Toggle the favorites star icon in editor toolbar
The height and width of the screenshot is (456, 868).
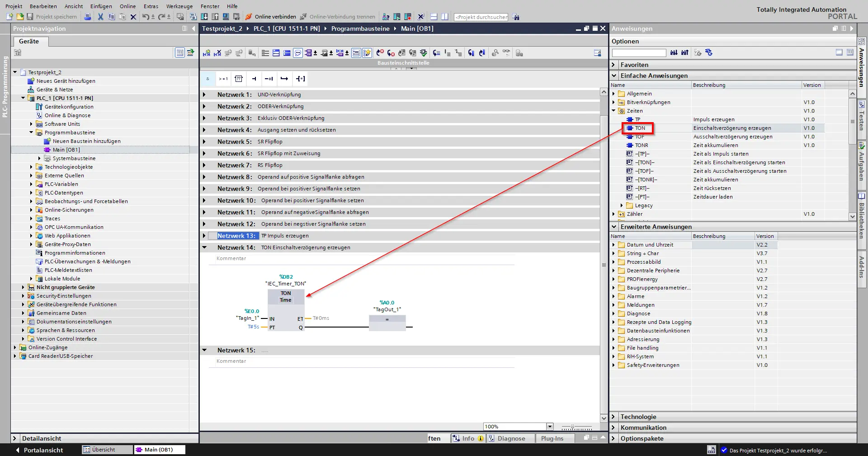[x=367, y=53]
